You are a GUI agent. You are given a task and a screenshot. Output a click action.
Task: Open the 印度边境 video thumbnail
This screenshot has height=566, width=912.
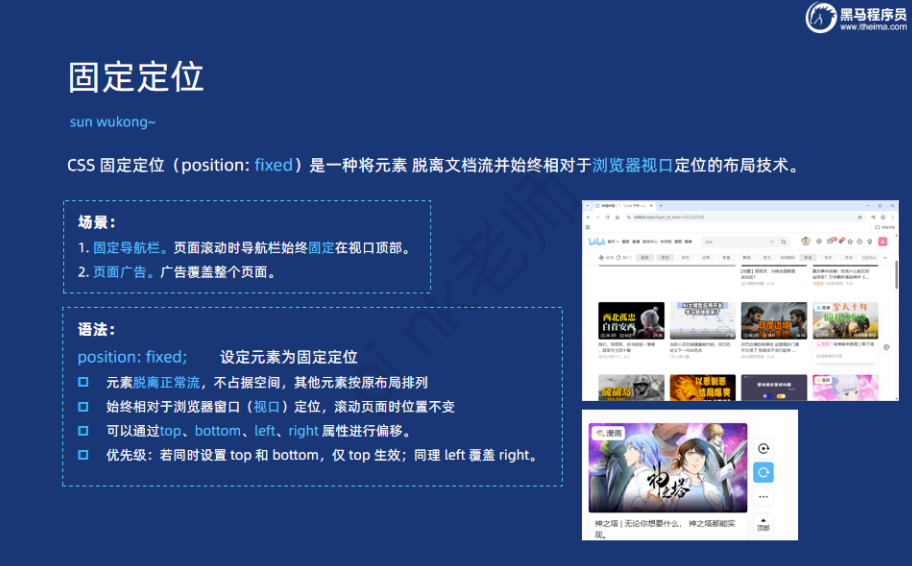point(774,321)
